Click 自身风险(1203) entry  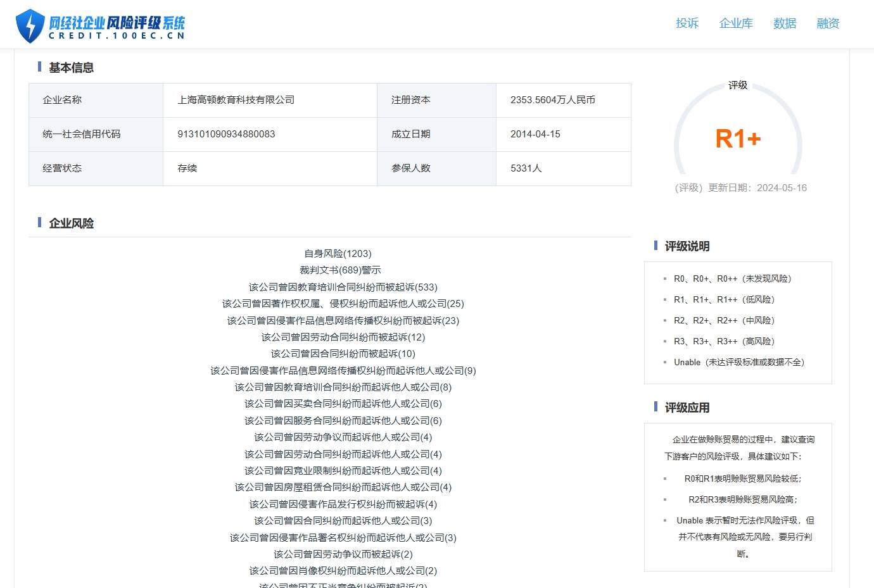pyautogui.click(x=338, y=253)
